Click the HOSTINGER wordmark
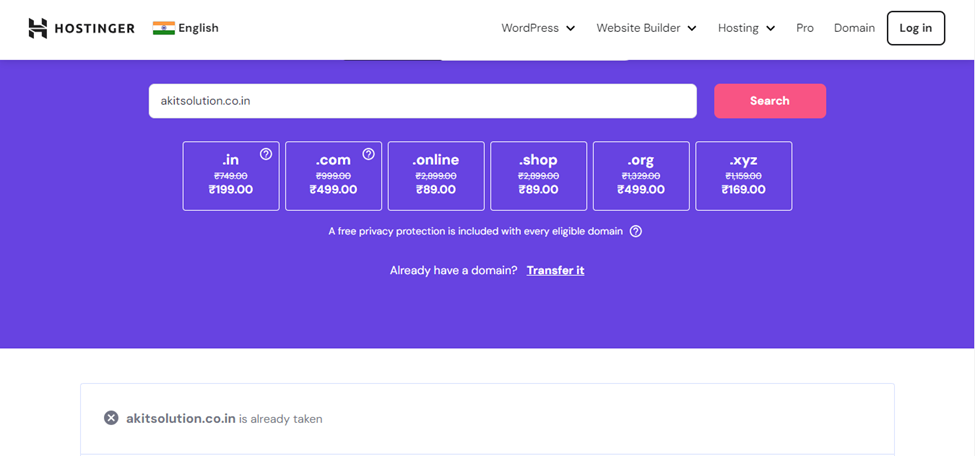Screen dimensions: 975x456 (95, 29)
